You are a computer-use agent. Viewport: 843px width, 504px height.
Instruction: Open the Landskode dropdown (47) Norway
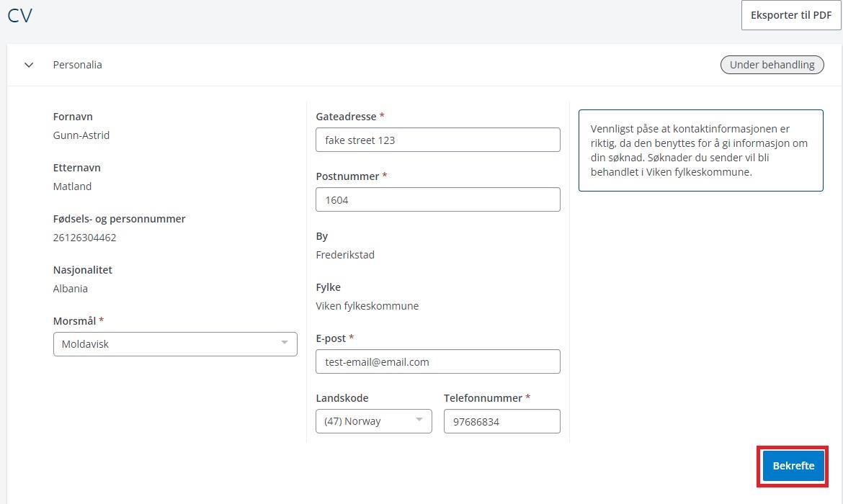point(374,421)
